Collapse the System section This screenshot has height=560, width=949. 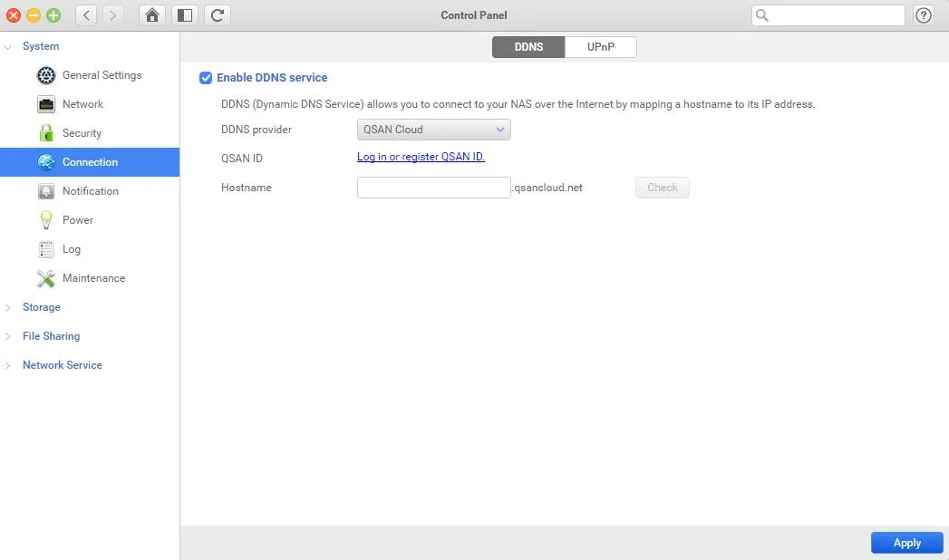tap(8, 46)
